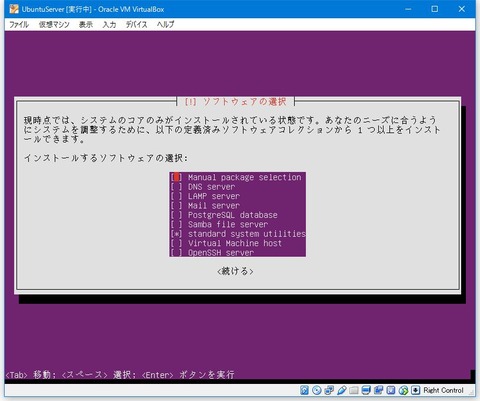Click the virtualization features chip icon
Screen dimensions: 480x401
tap(391, 390)
